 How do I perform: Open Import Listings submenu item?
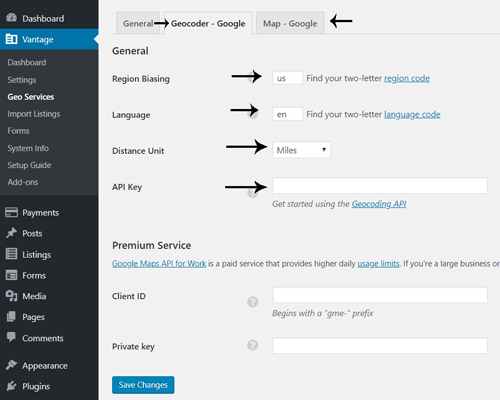click(34, 114)
